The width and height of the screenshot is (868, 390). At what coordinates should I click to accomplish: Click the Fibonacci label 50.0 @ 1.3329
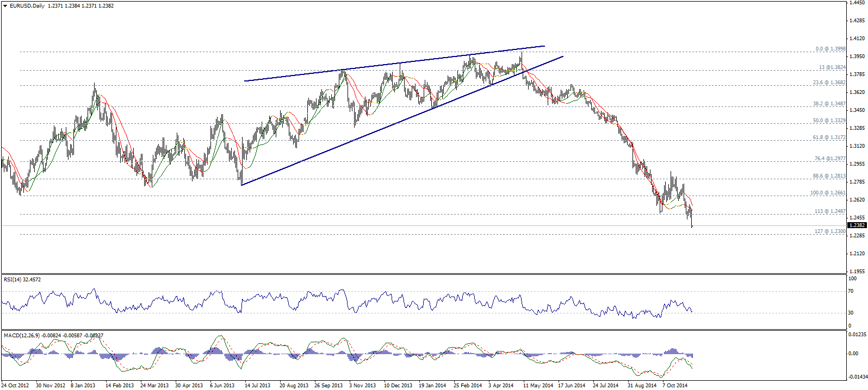point(829,121)
